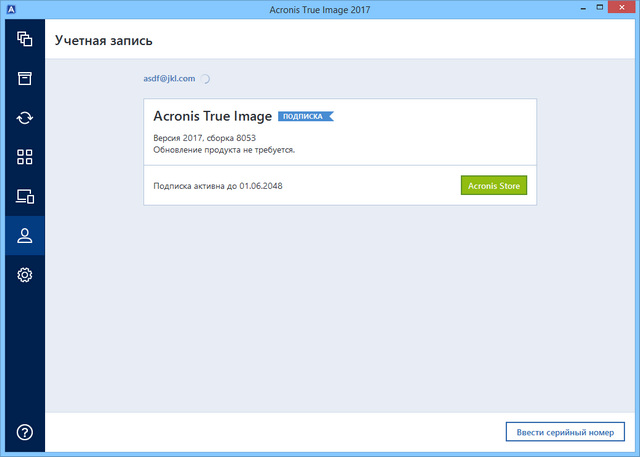Viewport: 640px width, 457px height.
Task: Open the Dashboard devices icon
Action: coord(25,196)
